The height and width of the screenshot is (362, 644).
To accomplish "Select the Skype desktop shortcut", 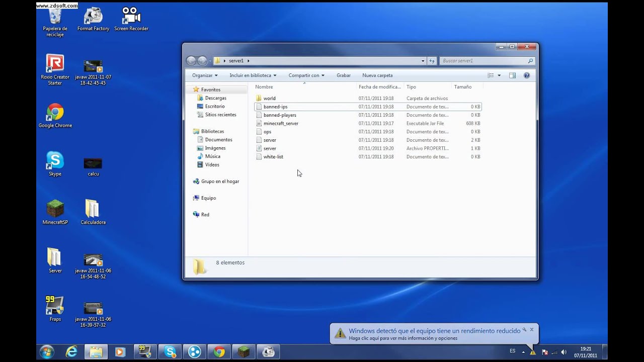I will (x=55, y=164).
